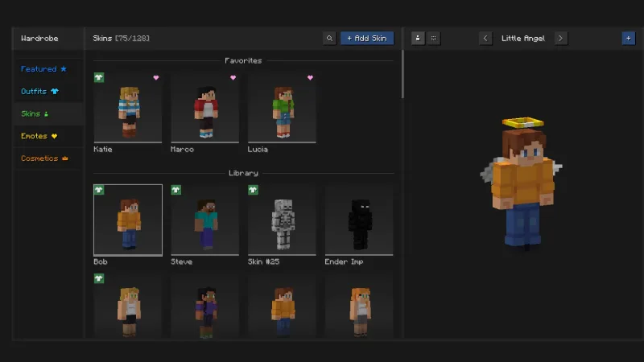This screenshot has height=362, width=644.
Task: Click the blue plus button in preview panel
Action: (x=629, y=38)
